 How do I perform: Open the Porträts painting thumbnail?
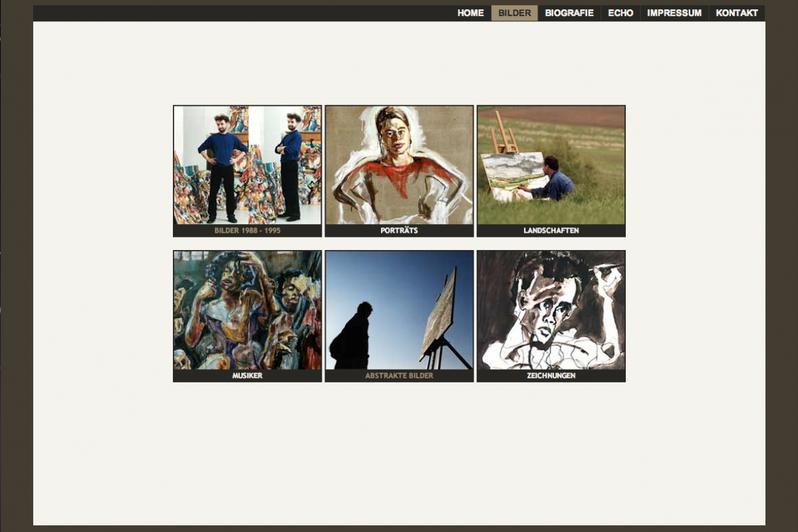click(x=399, y=165)
